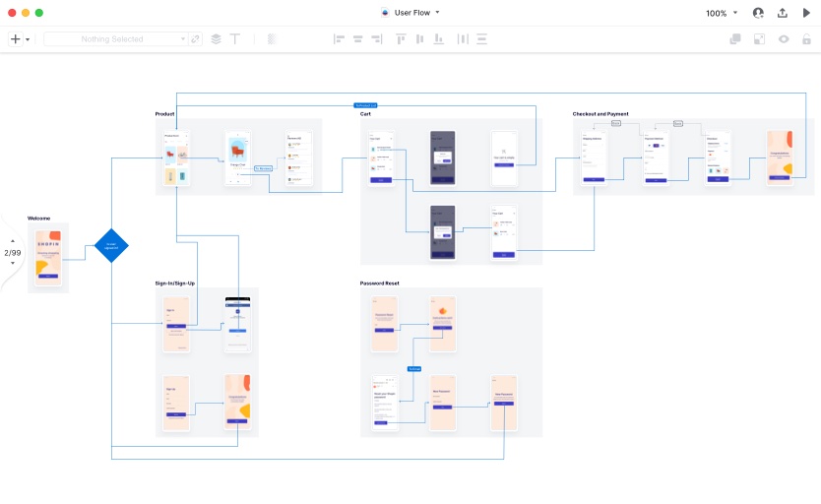Viewport: 821px width, 504px height.
Task: Click the align left edges icon
Action: tap(340, 39)
